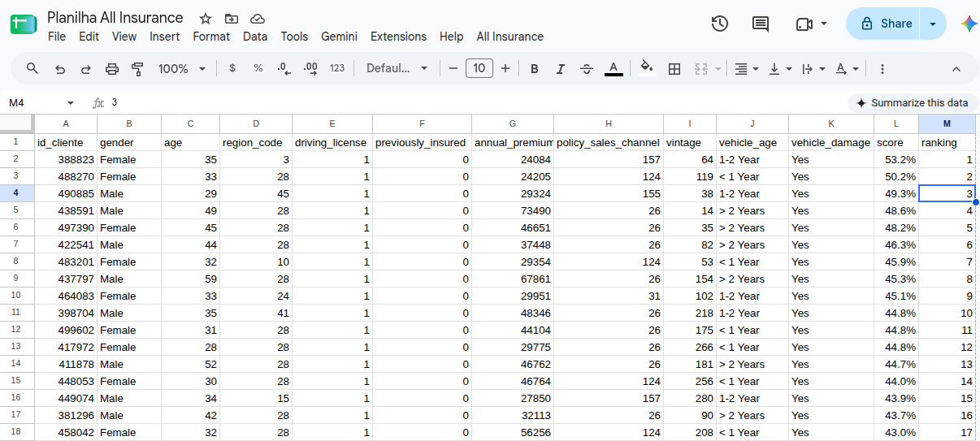Select annual premium cell 73490
980x441 pixels.
click(x=513, y=210)
